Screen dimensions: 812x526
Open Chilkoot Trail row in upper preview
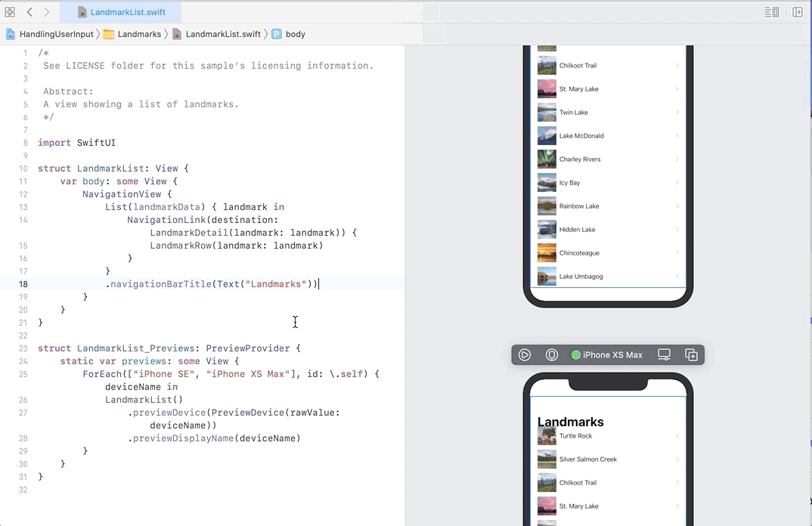click(608, 65)
